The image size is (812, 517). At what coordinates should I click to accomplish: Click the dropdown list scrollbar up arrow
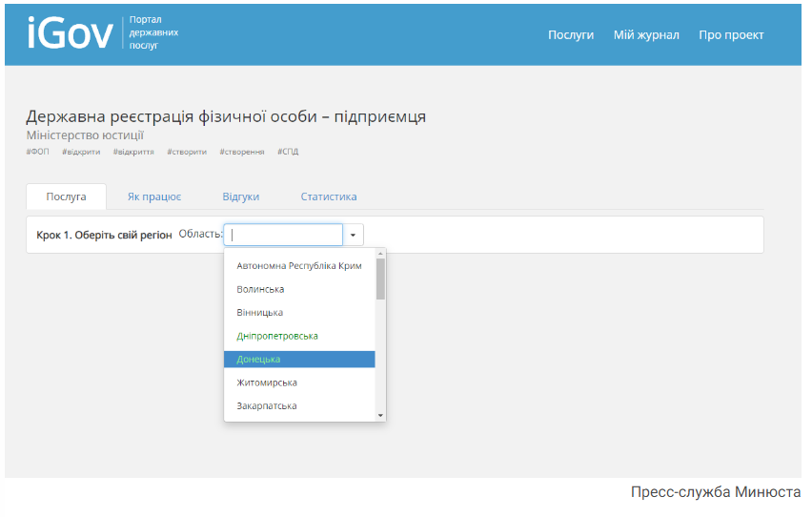[380, 254]
